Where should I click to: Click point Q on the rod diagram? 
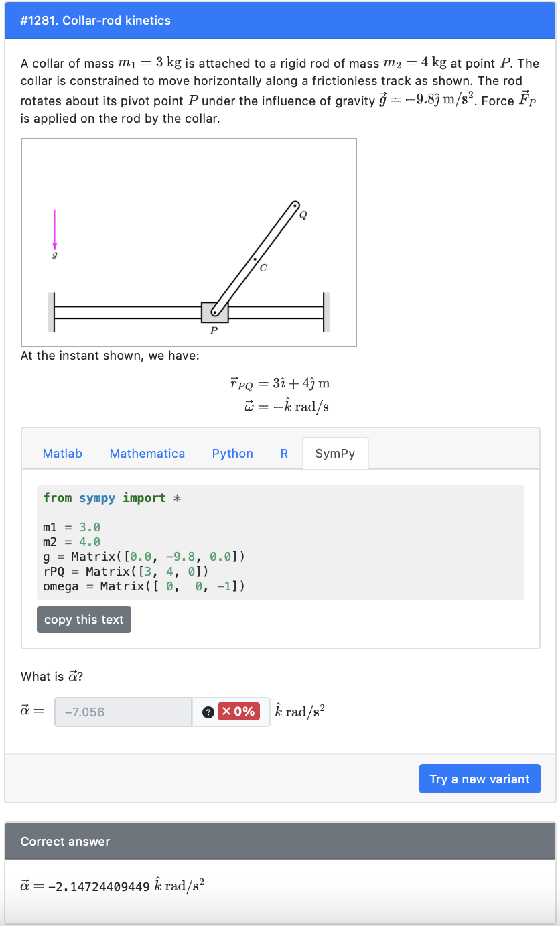pos(295,206)
